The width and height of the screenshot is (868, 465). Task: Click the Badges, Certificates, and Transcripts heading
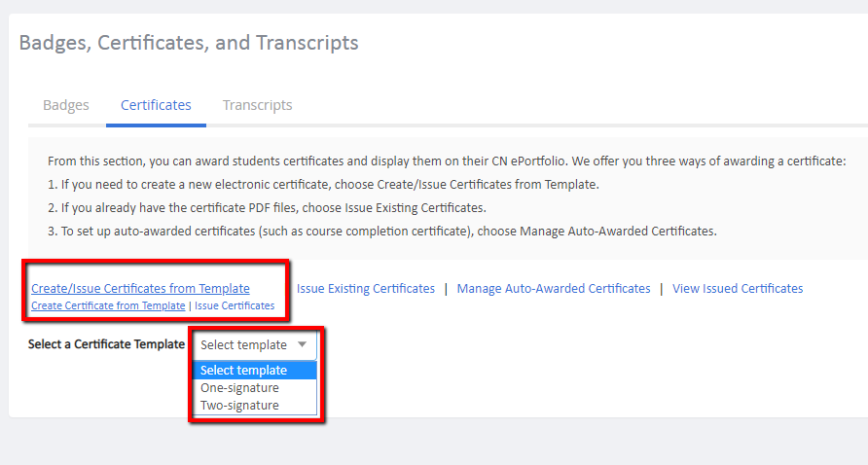click(x=189, y=43)
